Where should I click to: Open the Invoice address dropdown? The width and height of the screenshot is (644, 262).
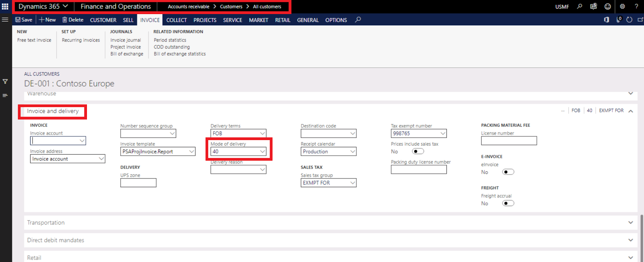click(x=101, y=159)
